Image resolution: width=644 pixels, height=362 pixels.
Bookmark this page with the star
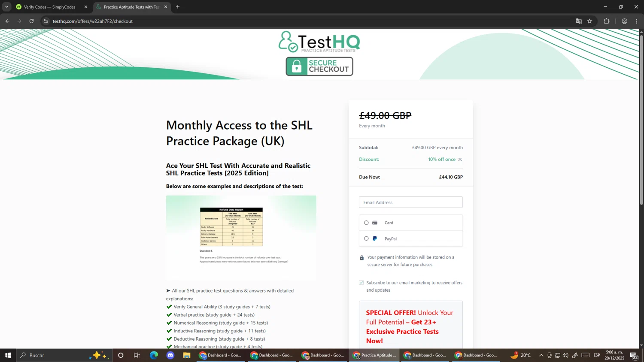tap(590, 21)
